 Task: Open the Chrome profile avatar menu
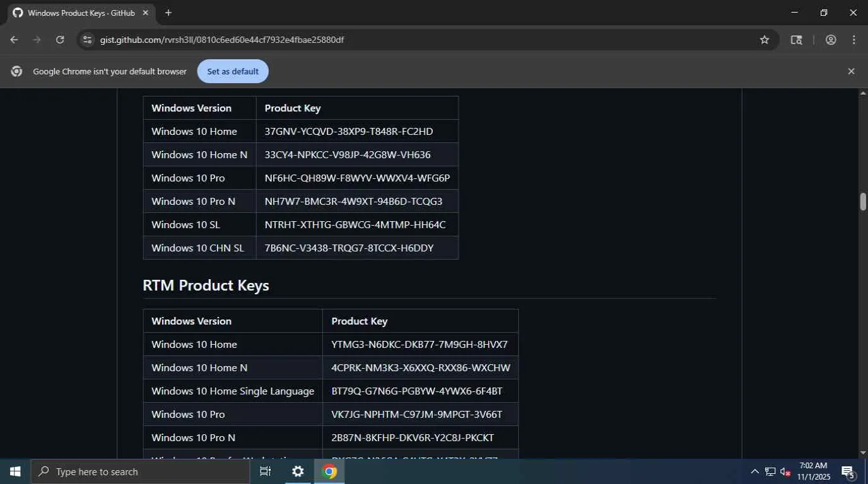point(831,40)
